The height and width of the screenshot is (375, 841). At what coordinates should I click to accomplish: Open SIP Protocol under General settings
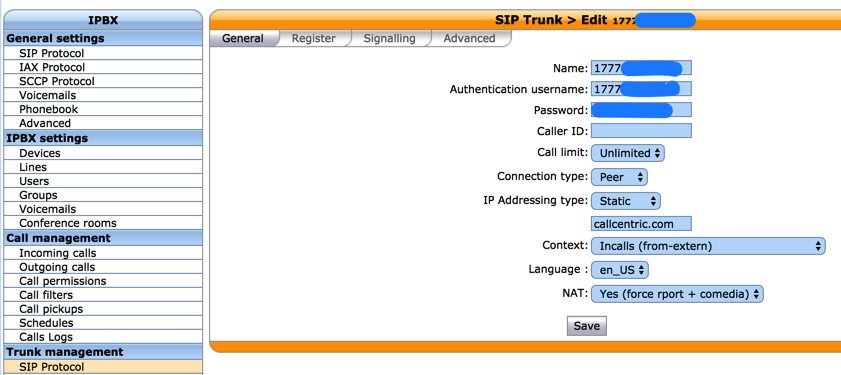(103, 53)
